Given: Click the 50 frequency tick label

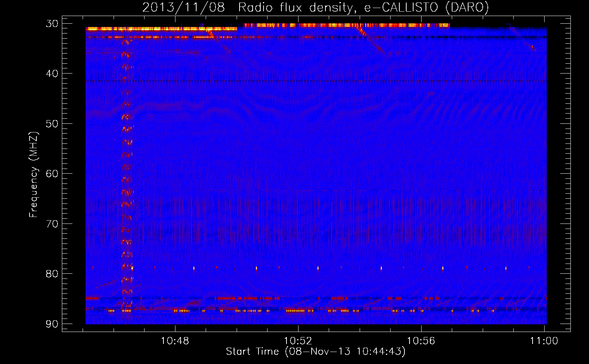Looking at the screenshot, I should 52,124.
